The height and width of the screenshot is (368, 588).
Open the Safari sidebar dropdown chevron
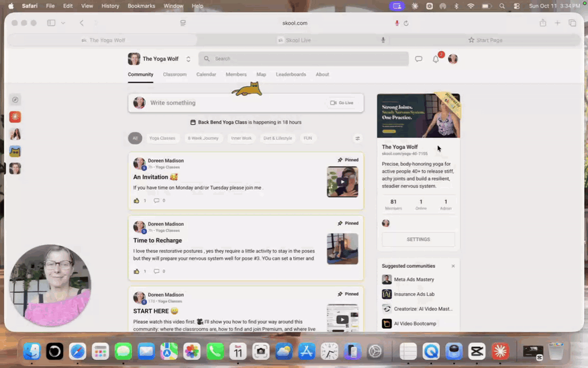[63, 23]
